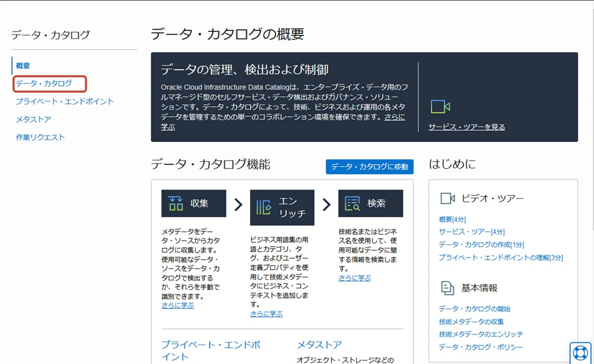Click the help lifebuoy icon
The height and width of the screenshot is (364, 594).
[x=580, y=353]
